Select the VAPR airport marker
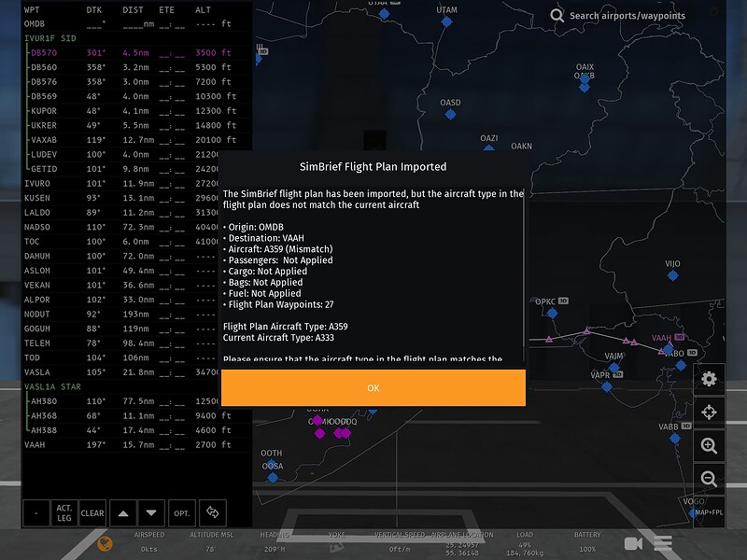747x560 pixels. pos(606,386)
